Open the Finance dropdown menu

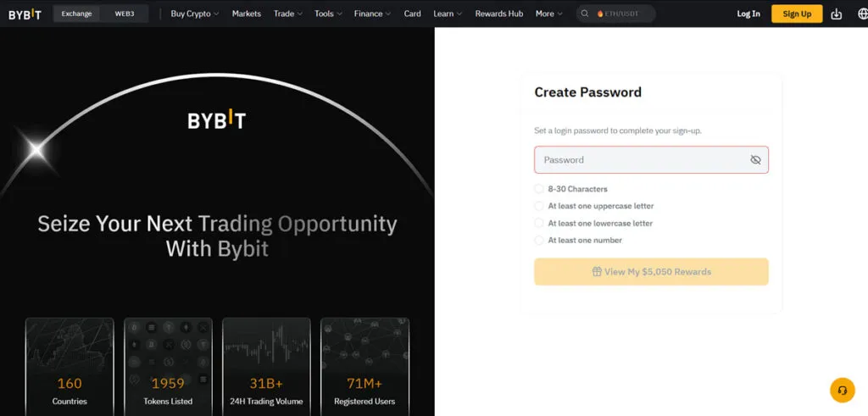[x=372, y=14]
